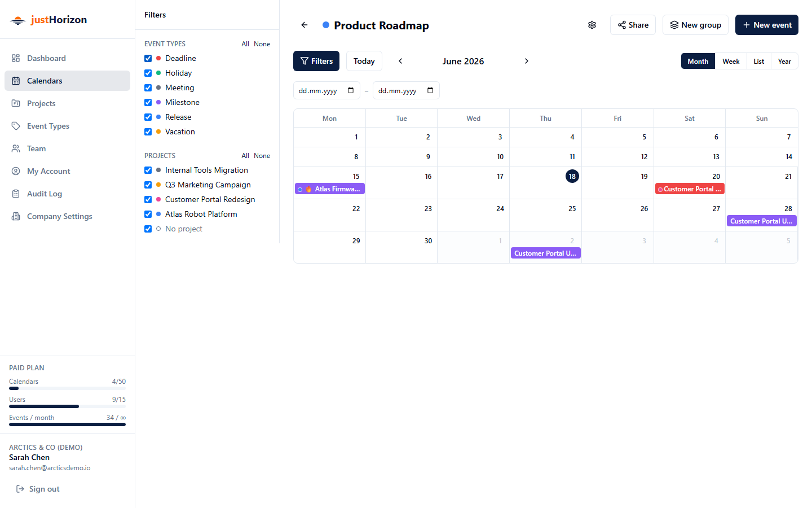Jump to Today

364,61
